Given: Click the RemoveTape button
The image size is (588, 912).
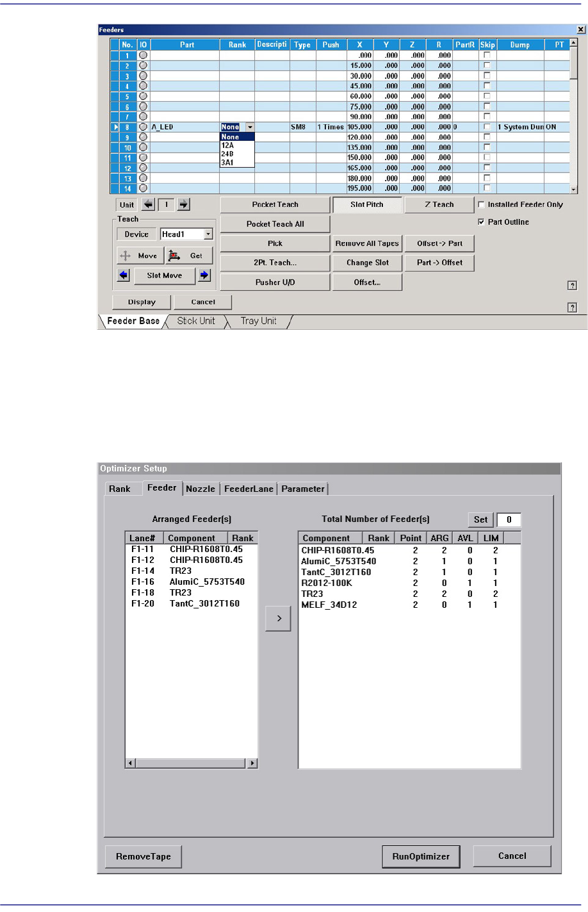Looking at the screenshot, I should tap(143, 856).
